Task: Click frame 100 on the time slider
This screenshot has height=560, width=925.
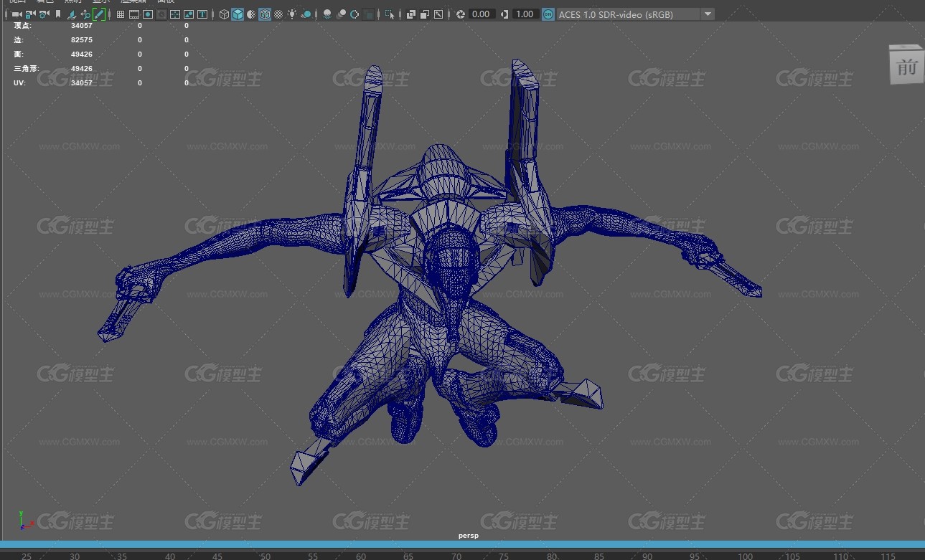Action: (746, 556)
